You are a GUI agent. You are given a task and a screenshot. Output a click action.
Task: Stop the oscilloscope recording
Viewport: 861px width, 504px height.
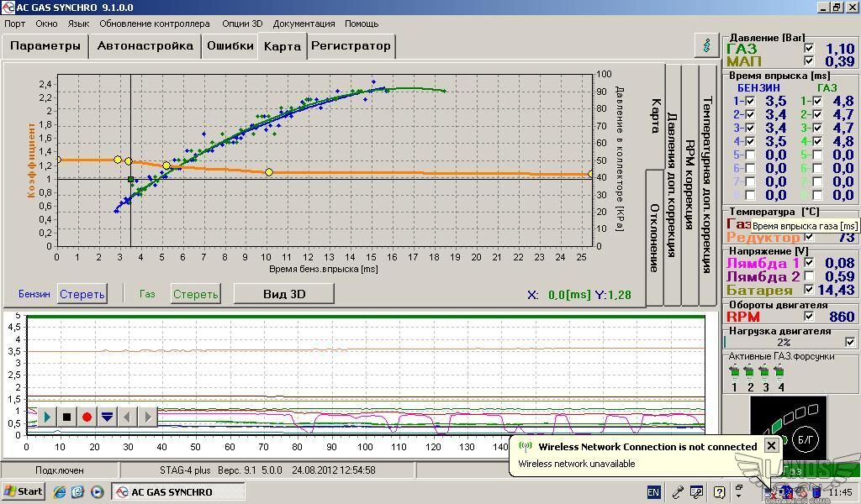click(66, 417)
